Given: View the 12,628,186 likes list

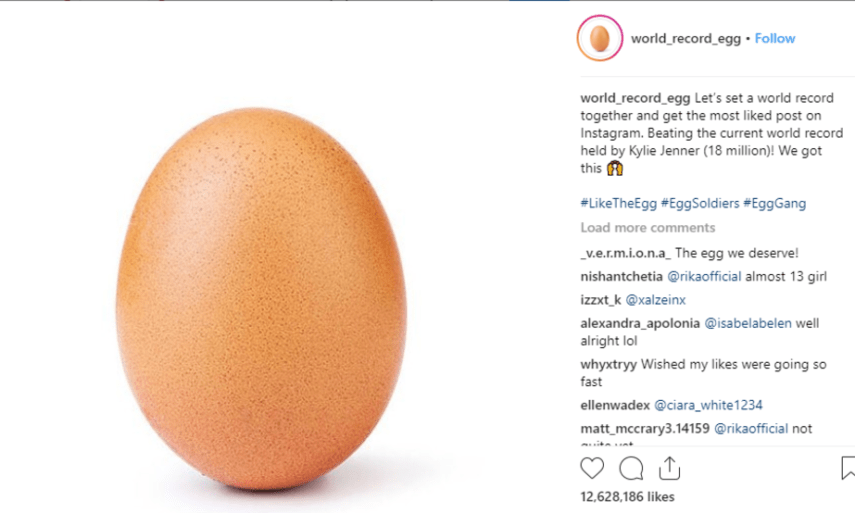Looking at the screenshot, I should 627,497.
